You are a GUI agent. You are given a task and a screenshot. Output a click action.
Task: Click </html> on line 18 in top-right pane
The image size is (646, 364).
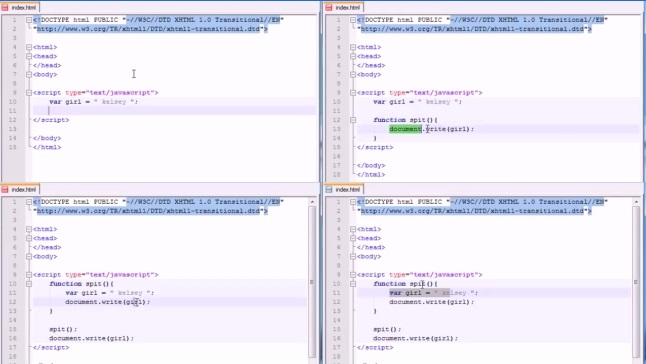pos(371,175)
